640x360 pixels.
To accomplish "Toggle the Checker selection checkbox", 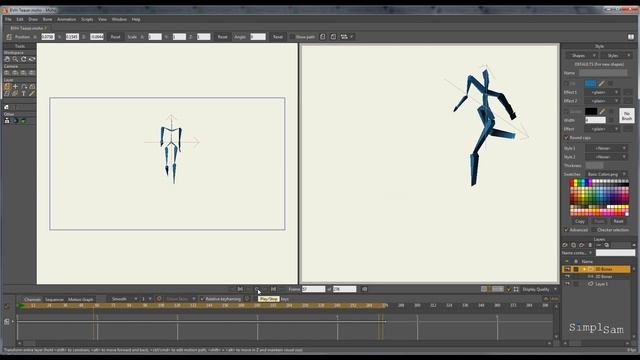I will point(594,230).
